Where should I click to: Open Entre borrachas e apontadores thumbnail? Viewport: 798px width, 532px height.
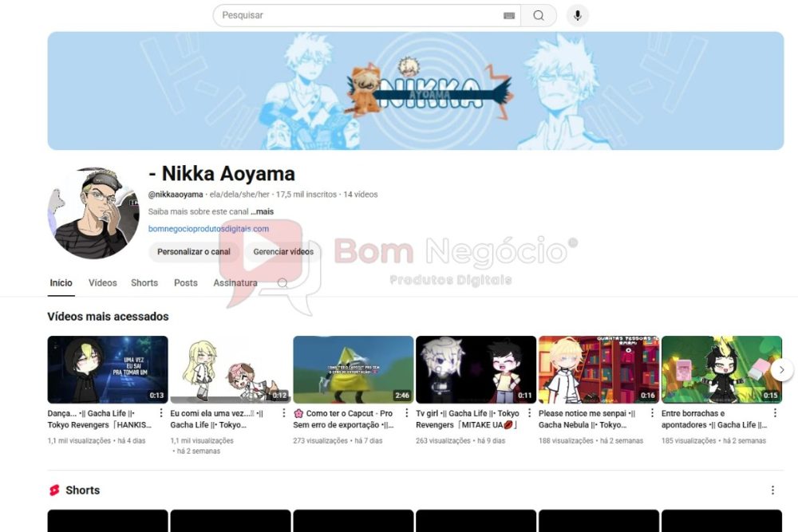tap(721, 370)
